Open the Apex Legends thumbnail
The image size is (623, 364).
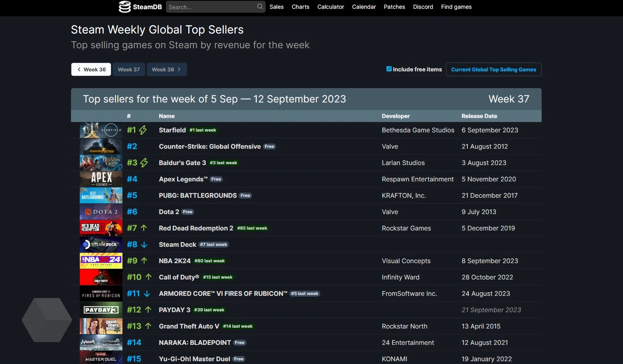(101, 179)
